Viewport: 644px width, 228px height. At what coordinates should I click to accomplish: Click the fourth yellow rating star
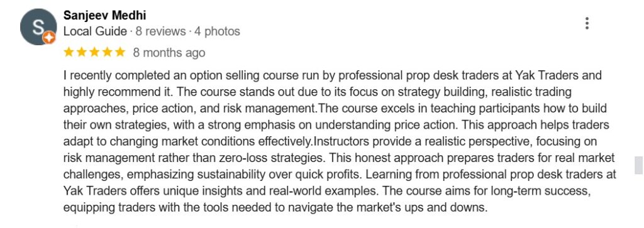click(107, 52)
